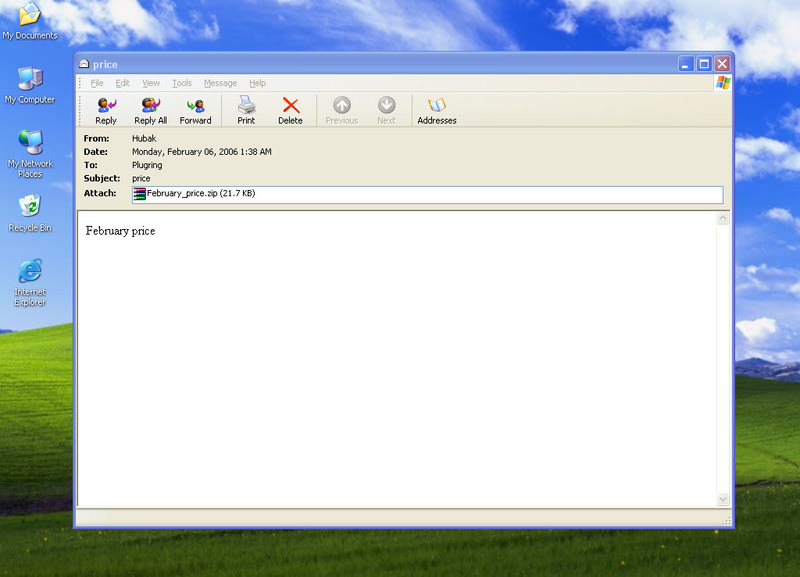
Task: Delete the message with the red X
Action: coord(290,109)
